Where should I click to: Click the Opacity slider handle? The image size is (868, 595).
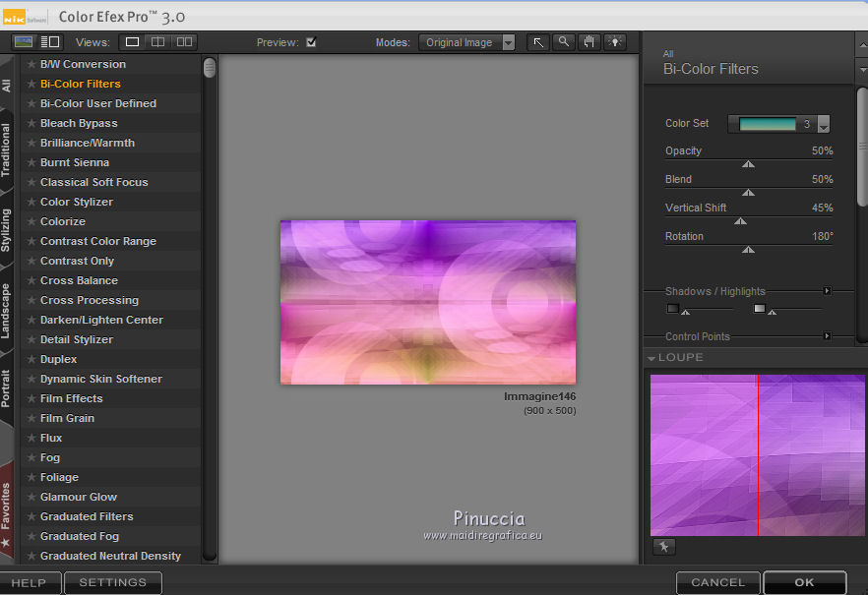748,165
